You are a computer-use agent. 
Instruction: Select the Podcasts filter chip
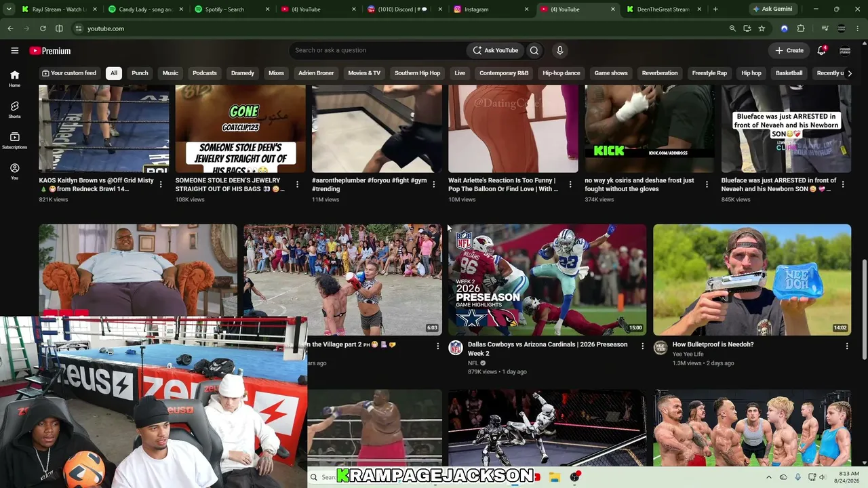205,73
